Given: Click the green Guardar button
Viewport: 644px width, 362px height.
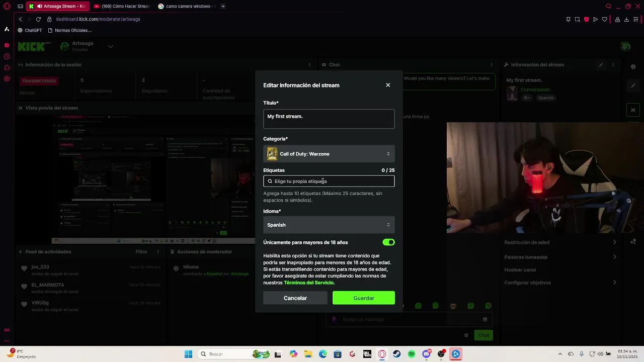Looking at the screenshot, I should tap(364, 298).
